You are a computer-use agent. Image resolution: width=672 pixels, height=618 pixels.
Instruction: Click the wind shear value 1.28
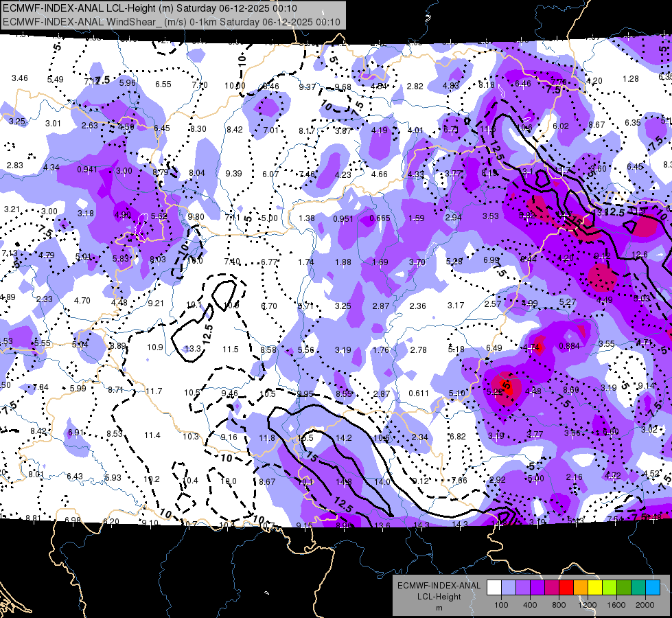pyautogui.click(x=631, y=79)
